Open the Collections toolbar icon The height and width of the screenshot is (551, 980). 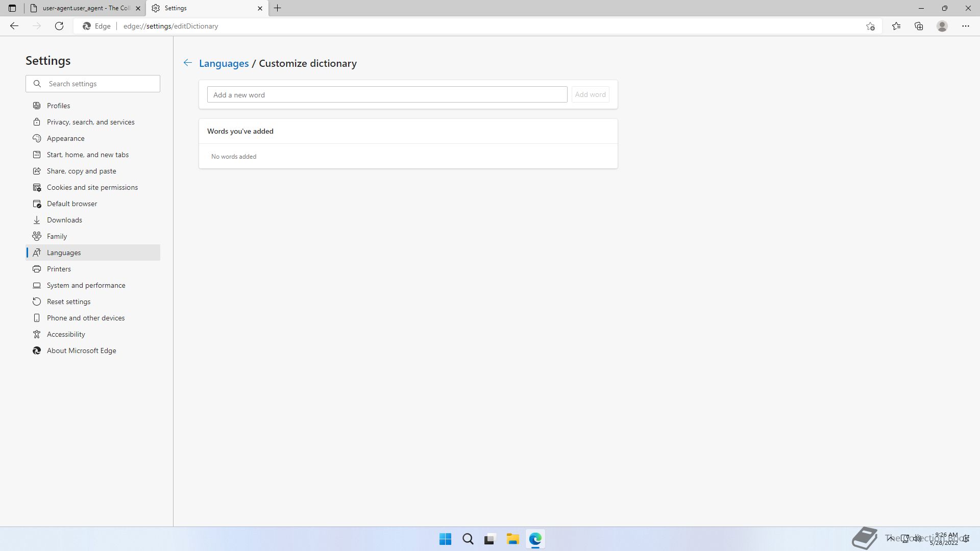(919, 26)
